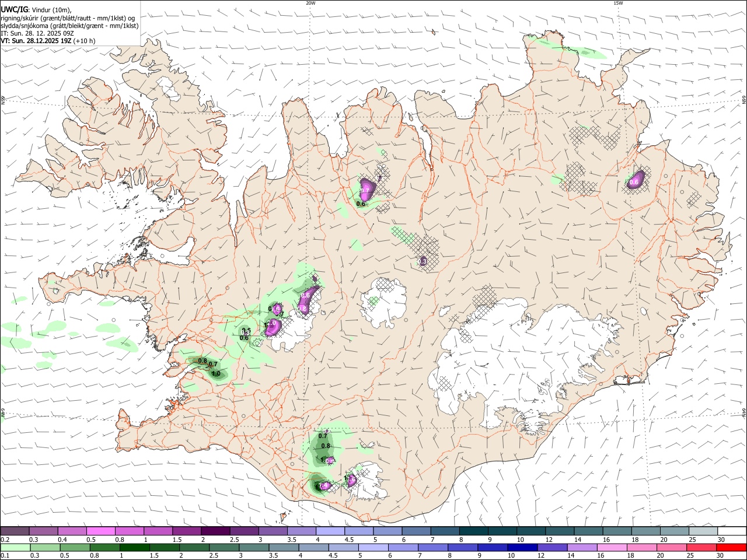747x560 pixels.
Task: Pick the darkest green rain swatch from 1 to 1.5
Action: [135, 548]
